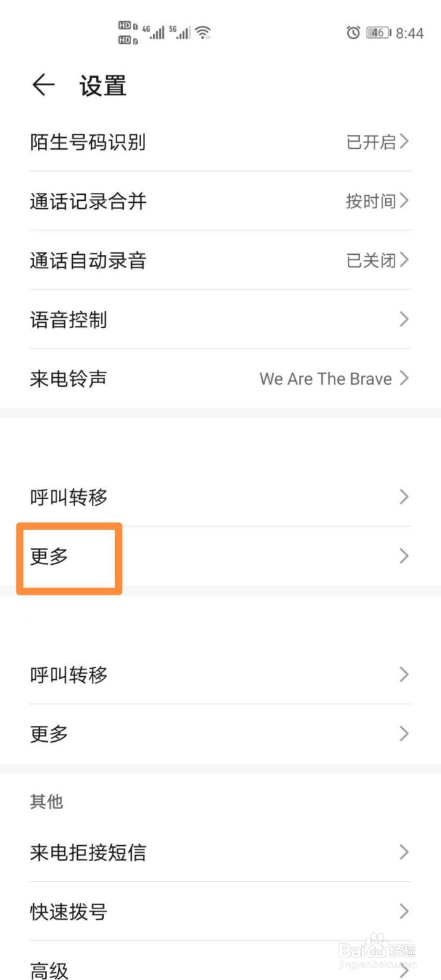Tap the 更多 item highlighted in orange

point(50,556)
